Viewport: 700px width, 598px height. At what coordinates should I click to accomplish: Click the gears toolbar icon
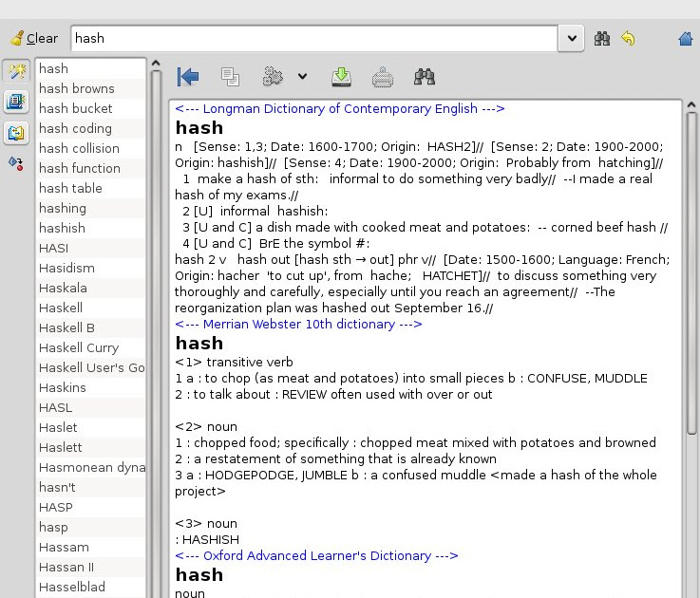click(273, 77)
